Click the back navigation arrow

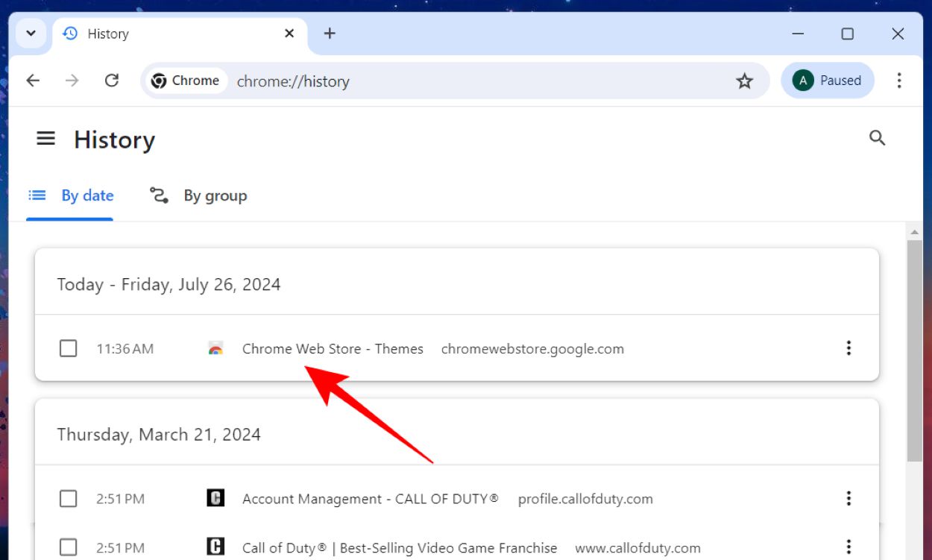[x=33, y=80]
